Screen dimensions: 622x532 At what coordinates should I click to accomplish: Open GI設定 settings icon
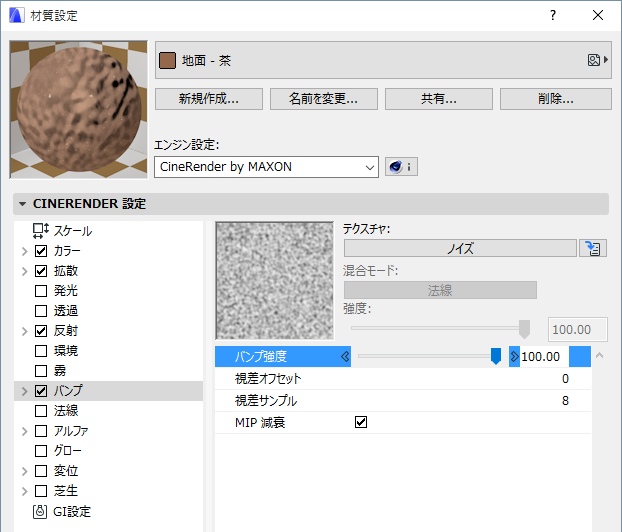point(40,512)
